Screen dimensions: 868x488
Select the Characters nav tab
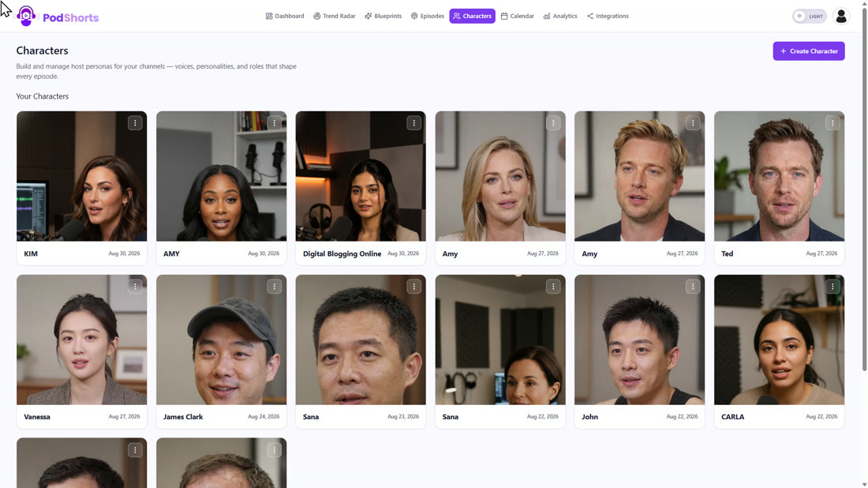[x=472, y=16]
